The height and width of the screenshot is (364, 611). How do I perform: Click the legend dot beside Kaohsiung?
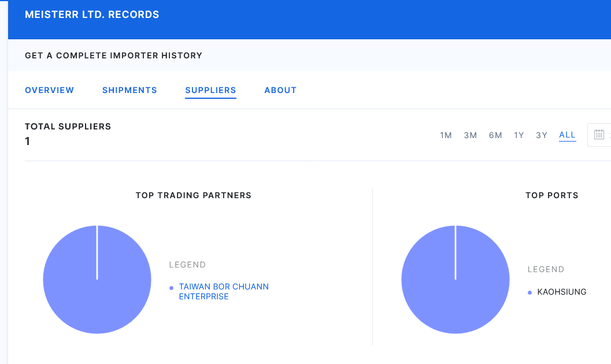click(x=529, y=293)
